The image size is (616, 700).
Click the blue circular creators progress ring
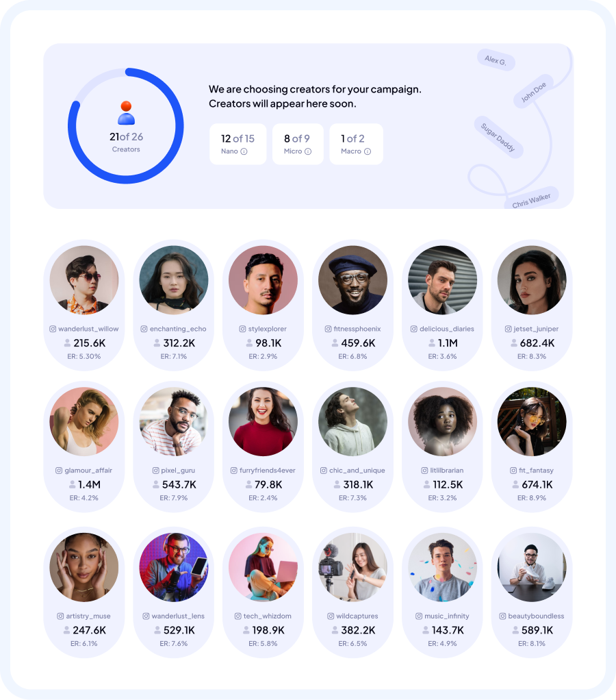(126, 125)
